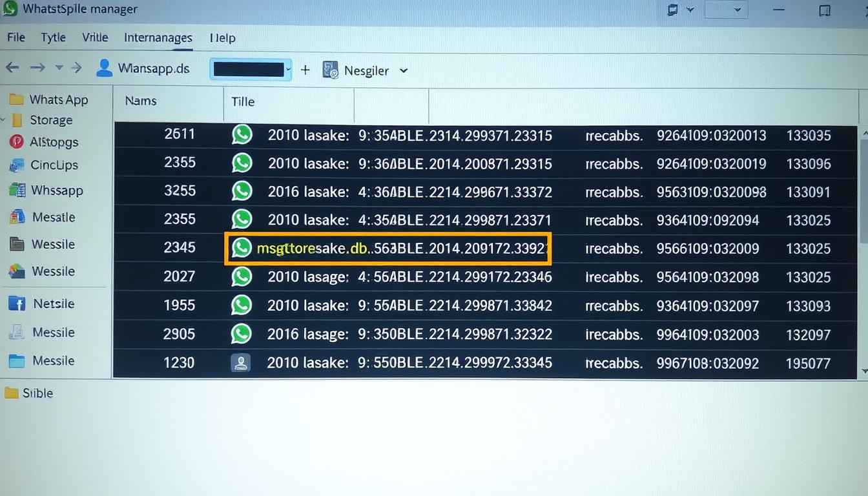Open the File menu
The image size is (868, 496).
(x=15, y=37)
